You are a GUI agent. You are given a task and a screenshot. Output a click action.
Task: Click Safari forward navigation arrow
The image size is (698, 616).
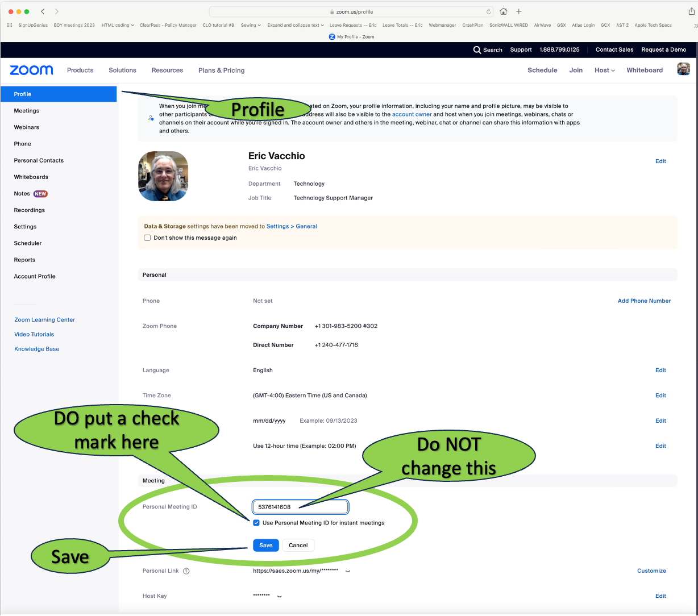tap(56, 11)
